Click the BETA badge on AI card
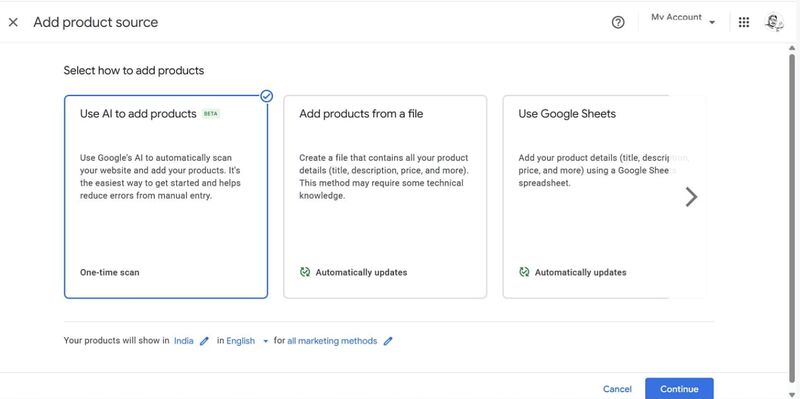 point(211,114)
